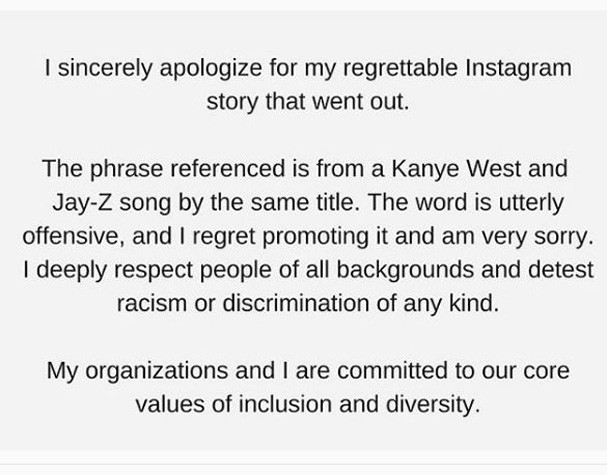Image resolution: width=607 pixels, height=475 pixels.
Task: Click the text "story that went out."
Action: [x=308, y=101]
